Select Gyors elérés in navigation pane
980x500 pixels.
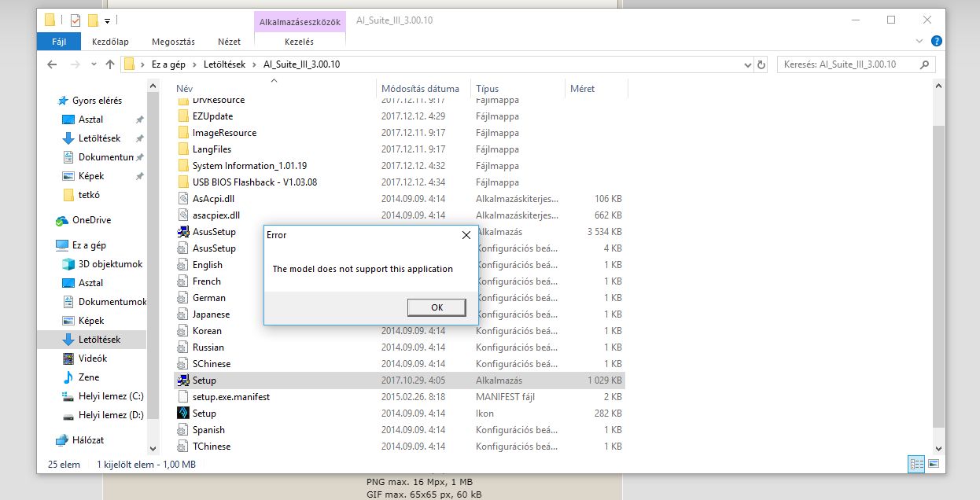click(97, 101)
